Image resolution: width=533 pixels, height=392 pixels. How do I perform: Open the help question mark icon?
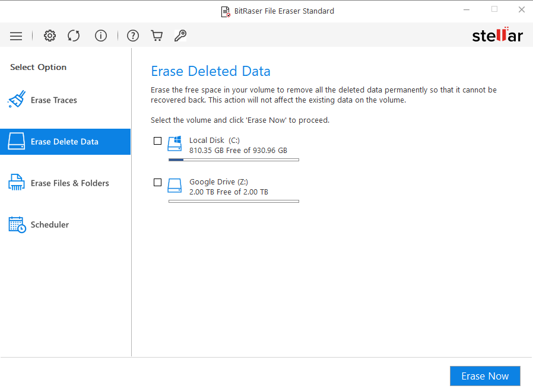click(x=133, y=36)
